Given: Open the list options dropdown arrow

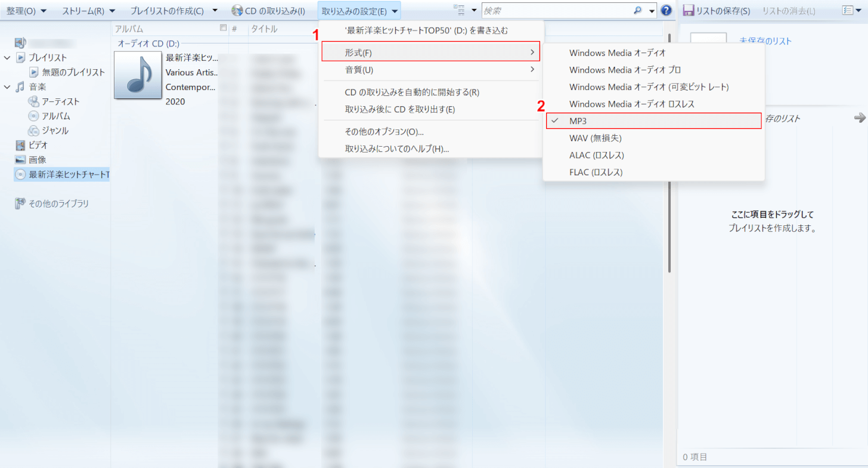Looking at the screenshot, I should [858, 10].
